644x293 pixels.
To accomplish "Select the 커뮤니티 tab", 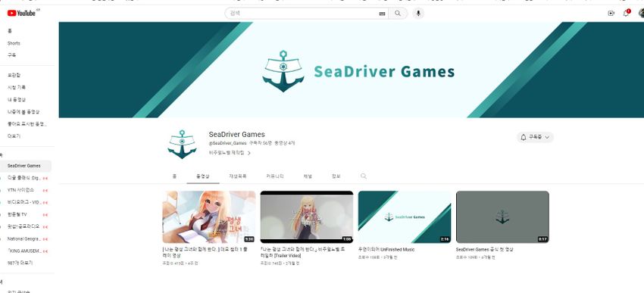I will [274, 176].
